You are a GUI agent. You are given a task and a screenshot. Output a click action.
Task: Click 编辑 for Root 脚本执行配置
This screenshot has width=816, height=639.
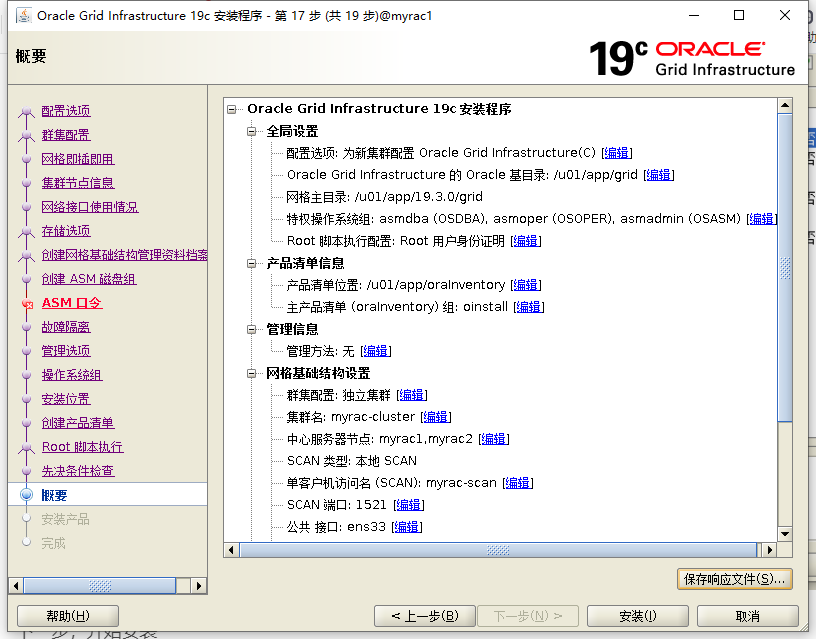coord(525,240)
